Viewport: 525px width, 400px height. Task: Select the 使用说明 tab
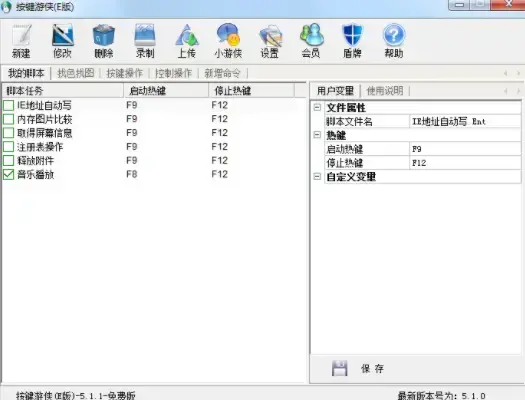point(385,91)
